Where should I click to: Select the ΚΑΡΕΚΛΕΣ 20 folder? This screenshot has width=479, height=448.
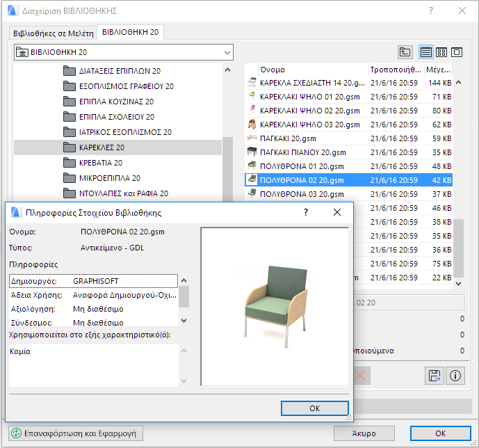click(x=117, y=147)
